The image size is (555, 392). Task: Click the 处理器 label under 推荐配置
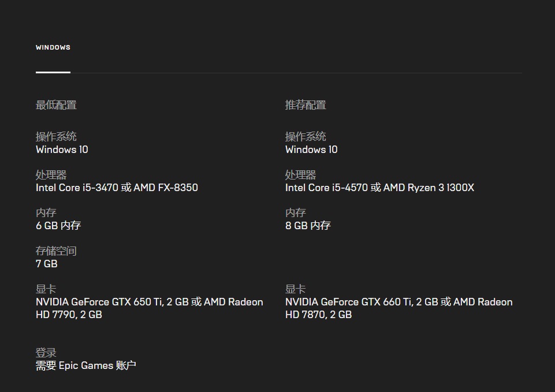300,175
